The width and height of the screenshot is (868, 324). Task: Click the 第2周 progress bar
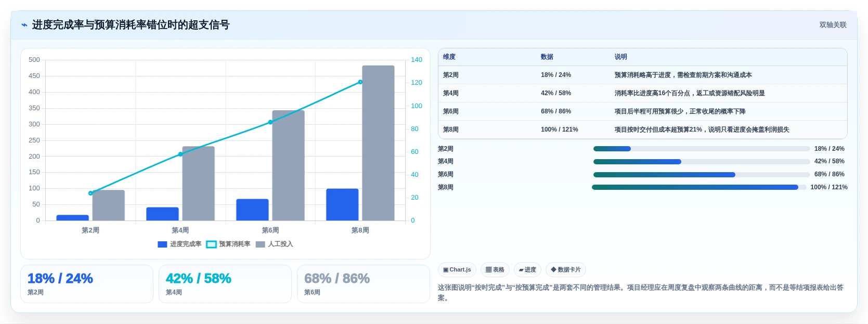coord(702,149)
